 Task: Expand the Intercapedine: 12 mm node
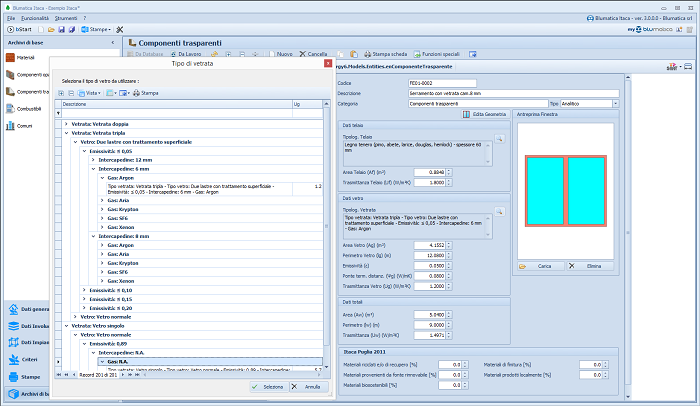[x=93, y=160]
